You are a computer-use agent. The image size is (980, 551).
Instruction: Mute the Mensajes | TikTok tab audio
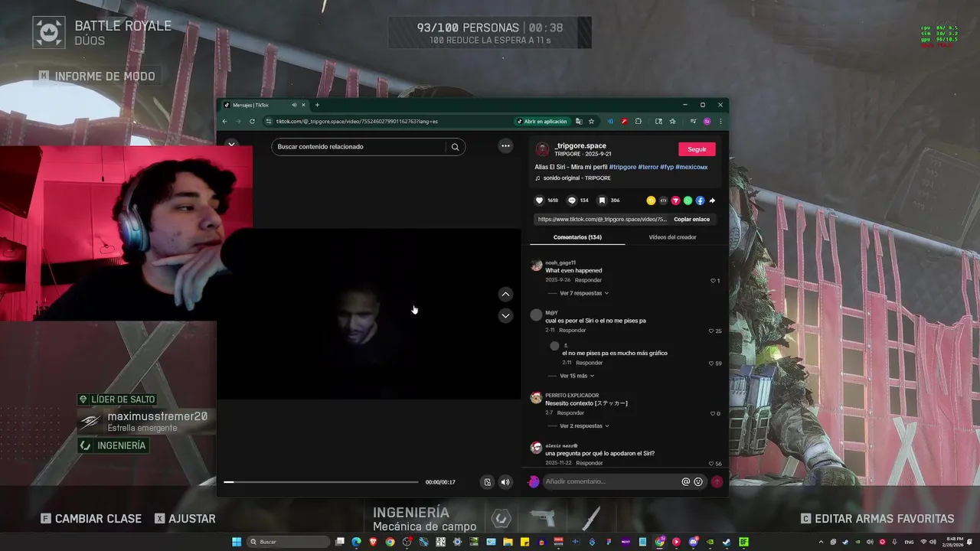294,105
